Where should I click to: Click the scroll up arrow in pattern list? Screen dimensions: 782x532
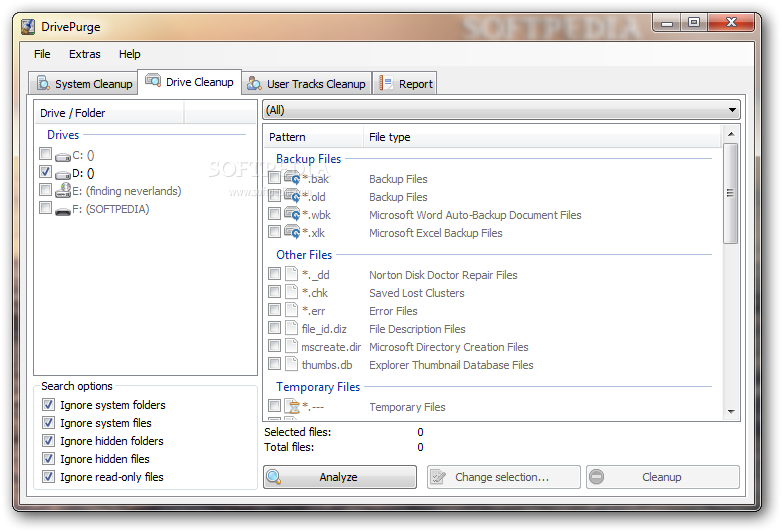[731, 134]
